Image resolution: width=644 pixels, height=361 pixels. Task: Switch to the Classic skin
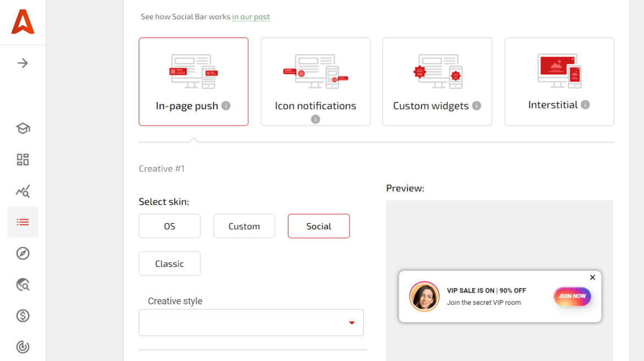click(170, 263)
